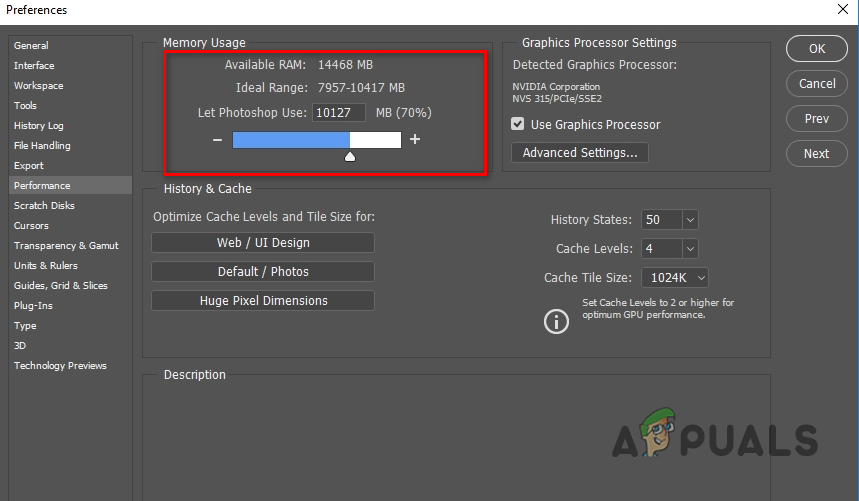The width and height of the screenshot is (859, 501).
Task: Open the Cache Tile Size dropdown
Action: (x=675, y=278)
